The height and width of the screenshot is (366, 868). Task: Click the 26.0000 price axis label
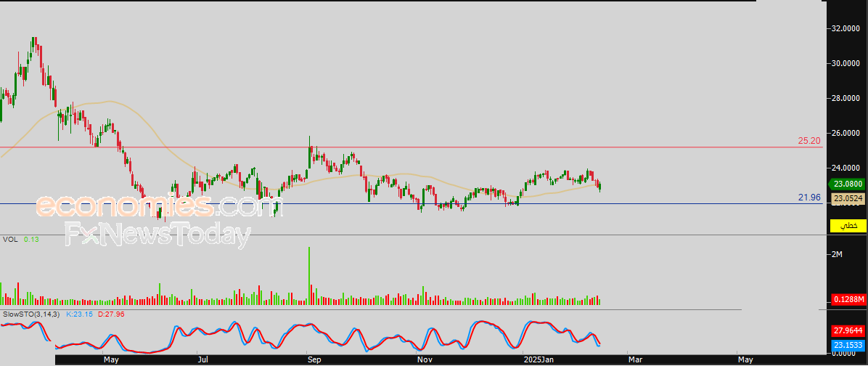click(x=846, y=134)
